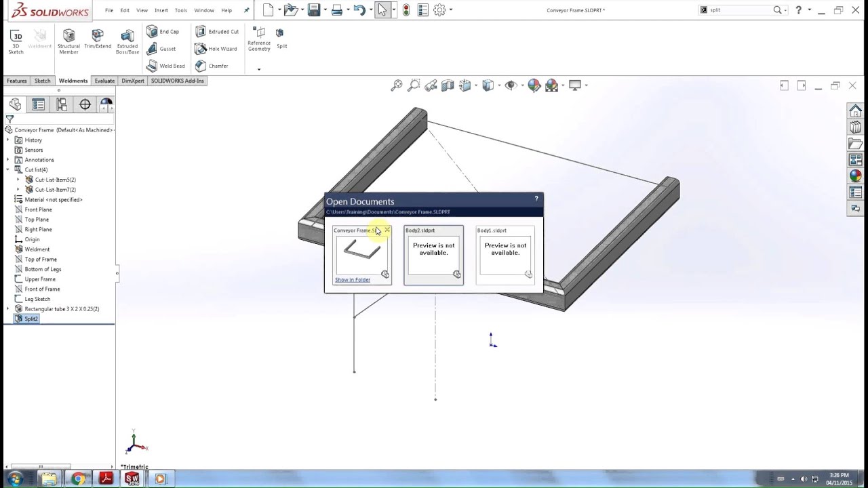
Task: Open the ConfigurationManager tab
Action: (x=62, y=104)
